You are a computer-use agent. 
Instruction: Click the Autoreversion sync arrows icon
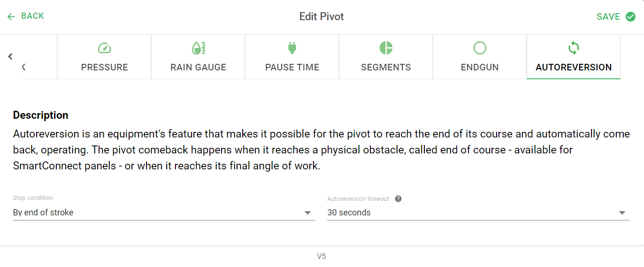[574, 48]
